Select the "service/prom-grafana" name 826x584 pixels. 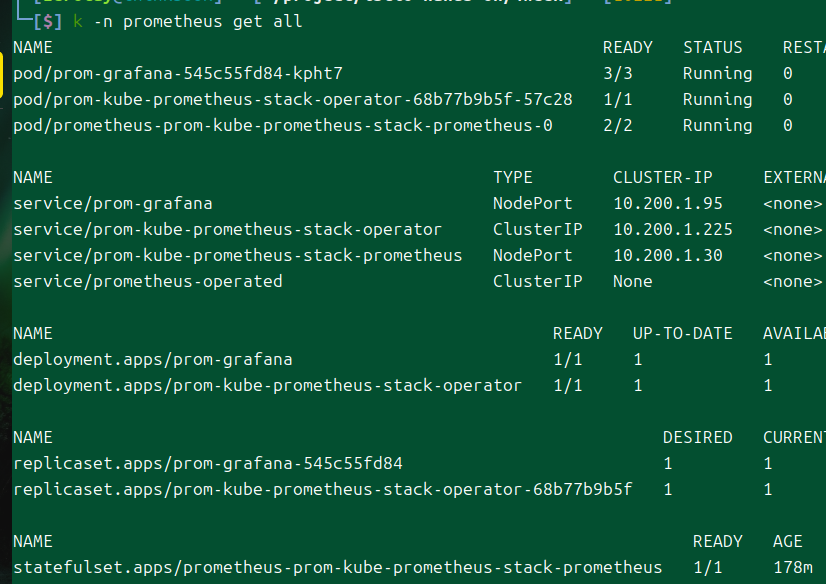(113, 203)
